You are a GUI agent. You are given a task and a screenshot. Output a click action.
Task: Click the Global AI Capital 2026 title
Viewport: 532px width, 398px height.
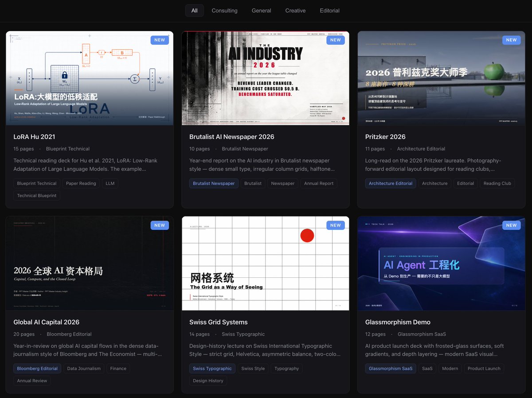tap(47, 322)
